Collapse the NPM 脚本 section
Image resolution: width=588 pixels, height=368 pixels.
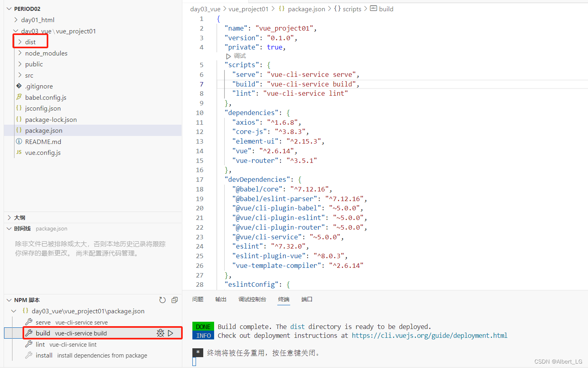(9, 300)
